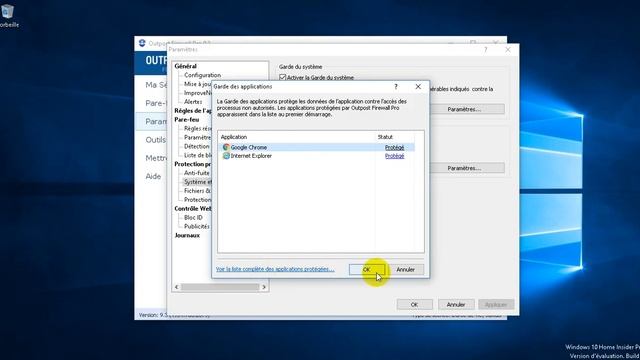Select Alertes in the settings tree

193,102
